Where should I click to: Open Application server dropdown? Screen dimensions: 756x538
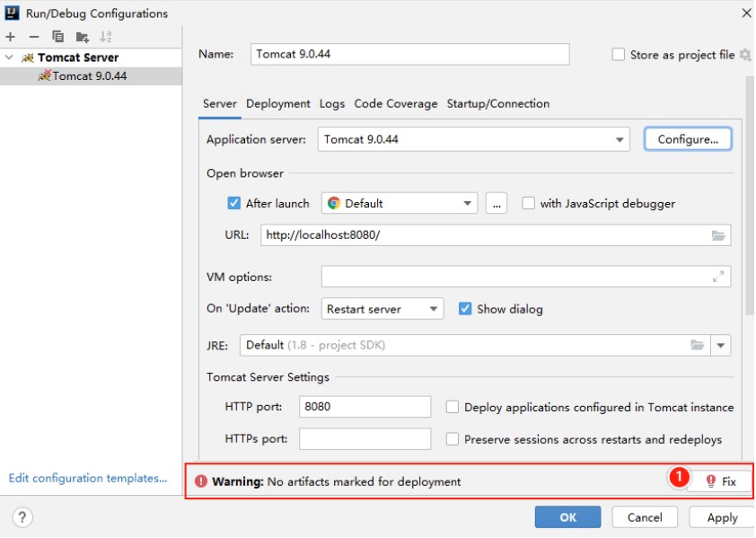(x=619, y=140)
